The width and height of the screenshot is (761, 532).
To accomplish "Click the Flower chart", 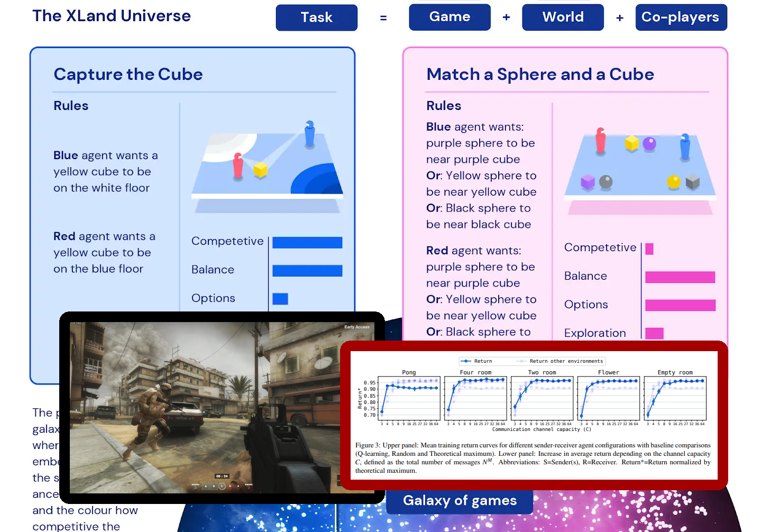I will tap(609, 397).
